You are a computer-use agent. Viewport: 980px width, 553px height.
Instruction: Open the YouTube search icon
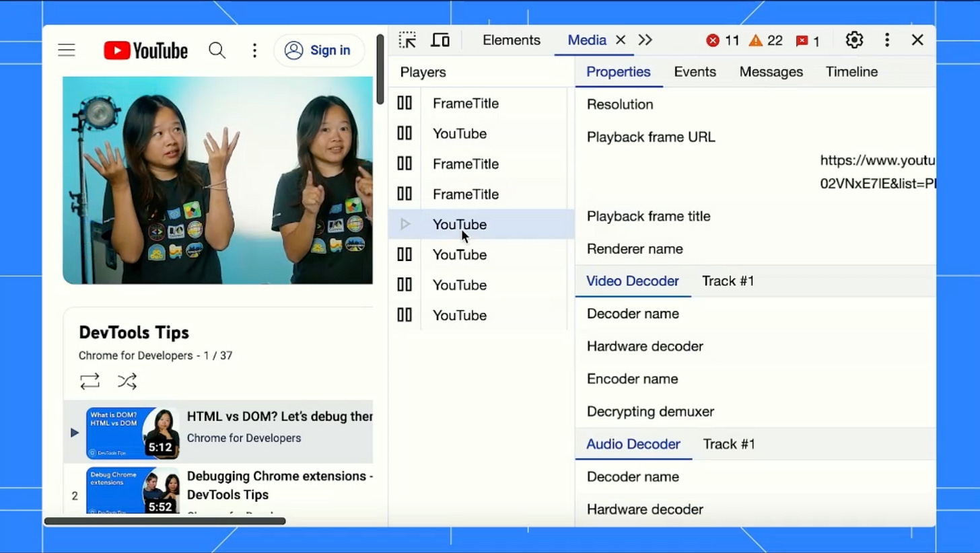pyautogui.click(x=217, y=50)
